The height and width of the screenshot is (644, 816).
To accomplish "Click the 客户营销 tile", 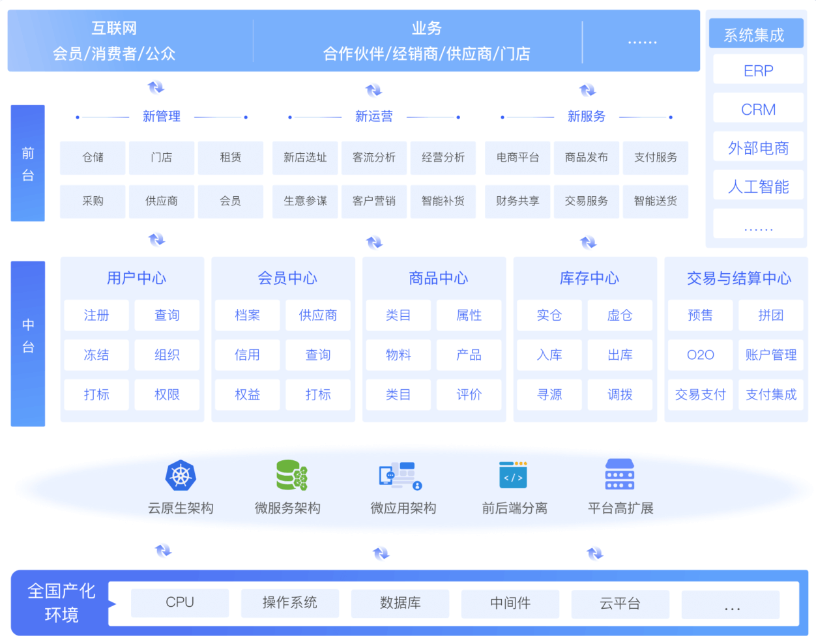I will click(x=374, y=201).
